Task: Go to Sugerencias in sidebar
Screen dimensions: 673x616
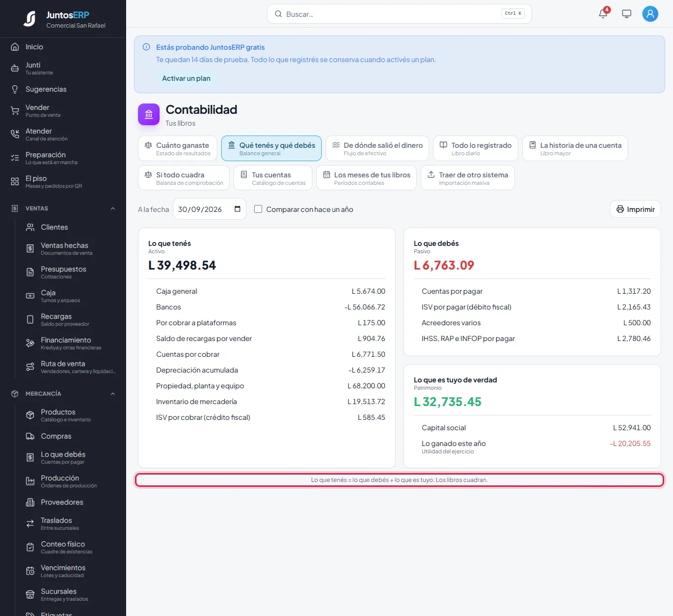Action: (x=63, y=89)
